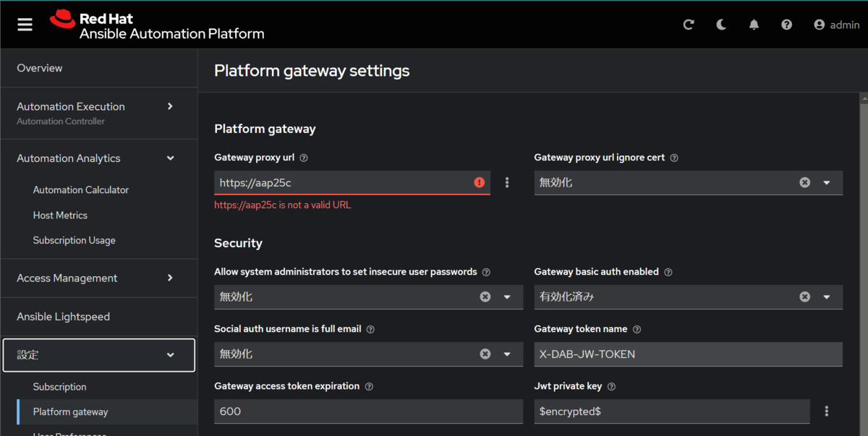This screenshot has height=436, width=868.
Task: Expand Access Management in the sidebar
Action: point(99,278)
